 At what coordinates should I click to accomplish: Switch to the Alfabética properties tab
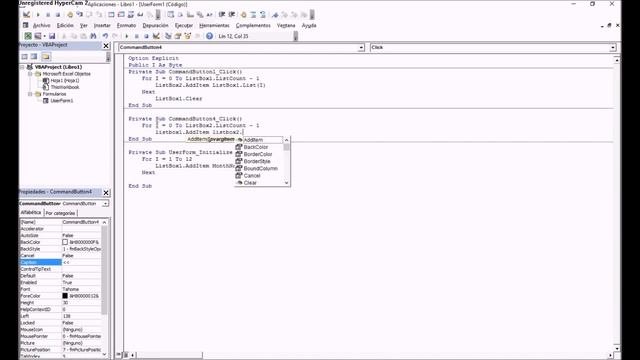31,213
